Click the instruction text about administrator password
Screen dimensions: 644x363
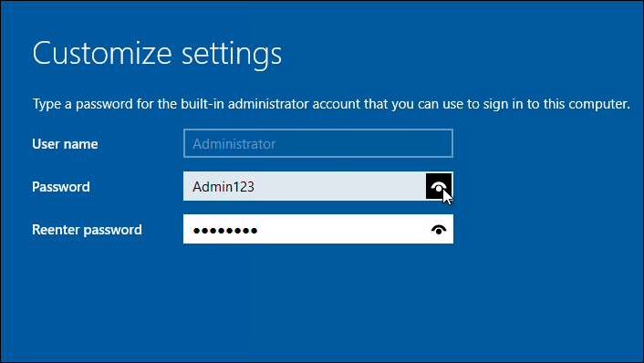(x=331, y=104)
